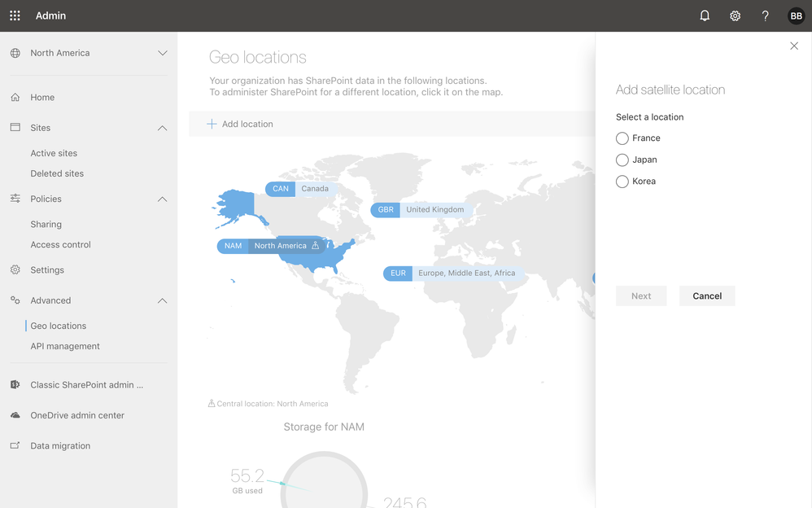Click the Home house icon
Screen dimensions: 812x508
15,97
